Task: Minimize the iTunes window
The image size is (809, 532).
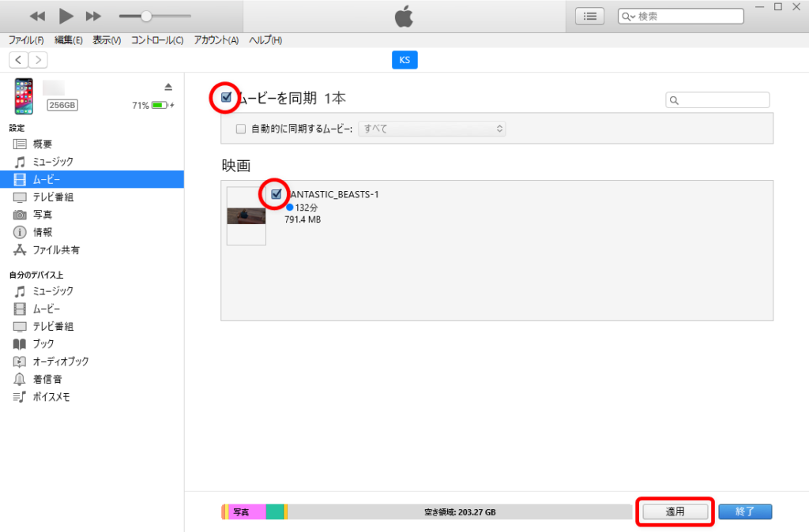Action: (x=759, y=6)
